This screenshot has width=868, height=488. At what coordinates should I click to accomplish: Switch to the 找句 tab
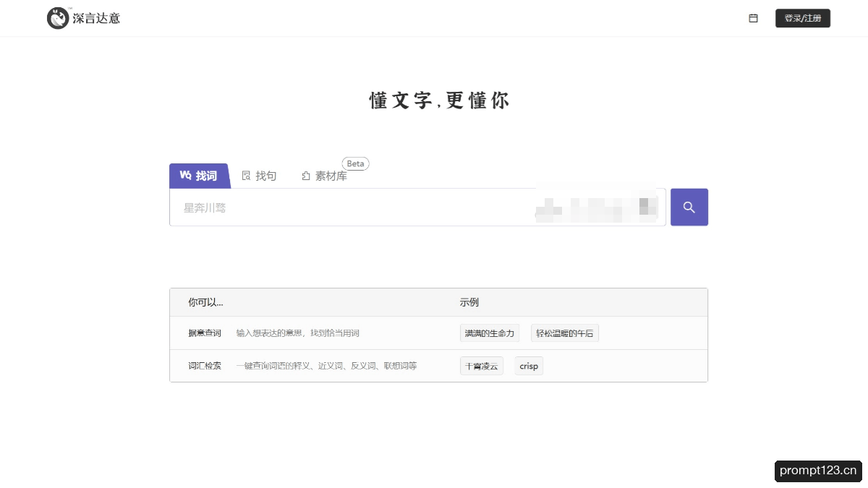click(259, 176)
